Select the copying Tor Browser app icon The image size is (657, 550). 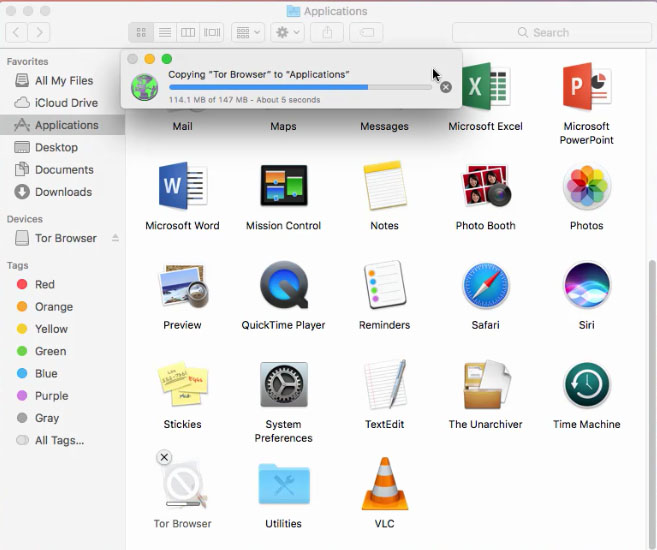(x=183, y=484)
